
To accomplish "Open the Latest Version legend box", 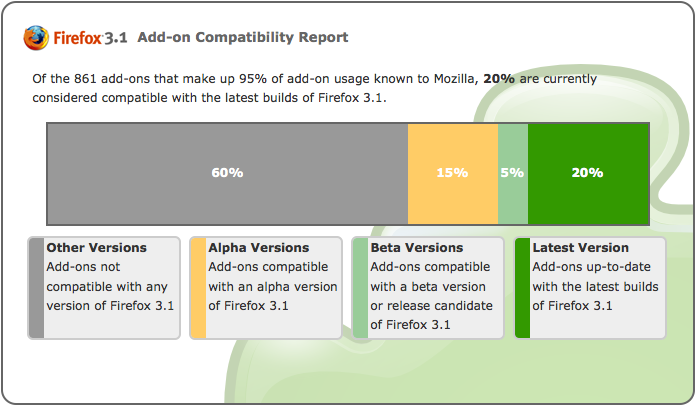I will click(x=590, y=288).
